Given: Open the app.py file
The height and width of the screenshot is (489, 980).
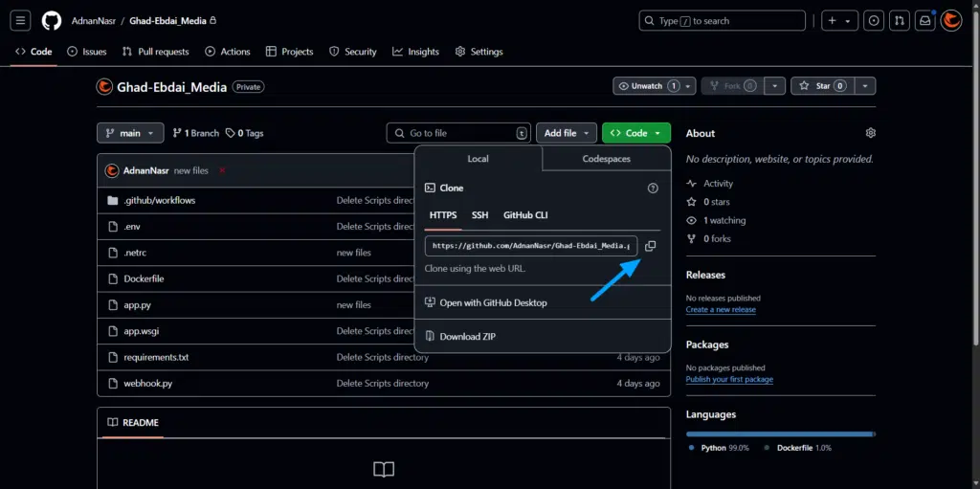Looking at the screenshot, I should coord(137,305).
